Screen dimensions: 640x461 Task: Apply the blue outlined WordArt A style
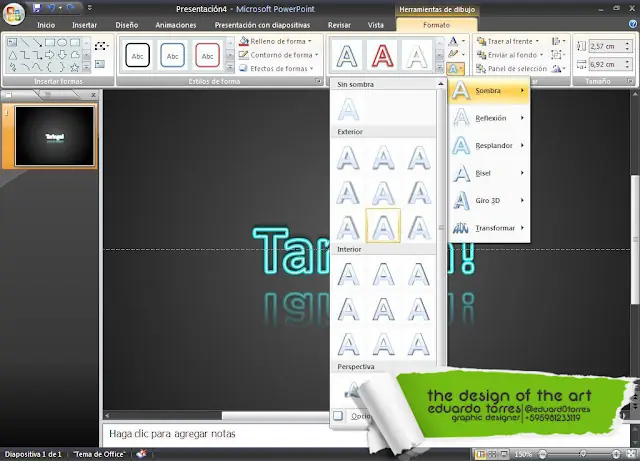[x=347, y=55]
